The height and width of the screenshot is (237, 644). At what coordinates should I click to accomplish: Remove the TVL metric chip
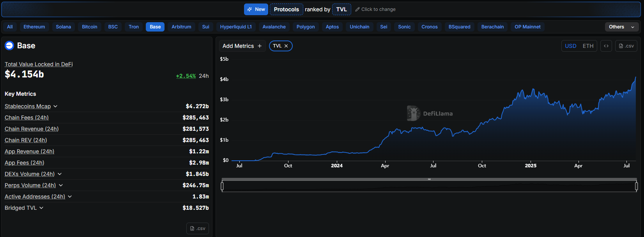pyautogui.click(x=286, y=46)
